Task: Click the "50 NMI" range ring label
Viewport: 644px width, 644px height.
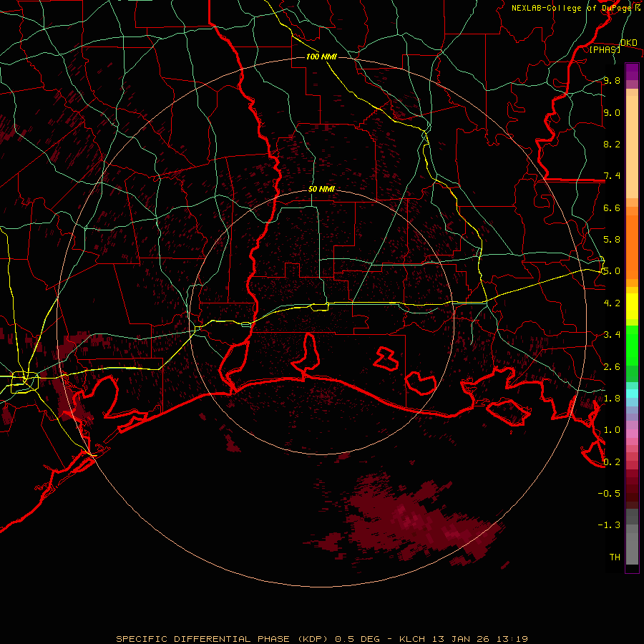Action: tap(321, 190)
